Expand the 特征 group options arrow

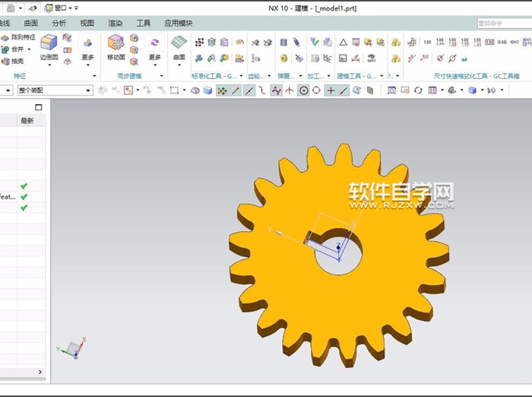coord(94,76)
